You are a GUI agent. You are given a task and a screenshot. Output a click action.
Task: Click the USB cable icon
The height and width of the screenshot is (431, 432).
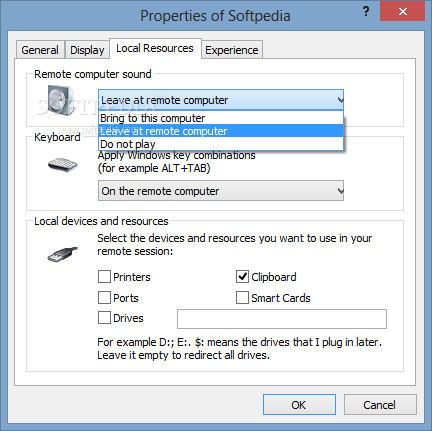pyautogui.click(x=62, y=254)
